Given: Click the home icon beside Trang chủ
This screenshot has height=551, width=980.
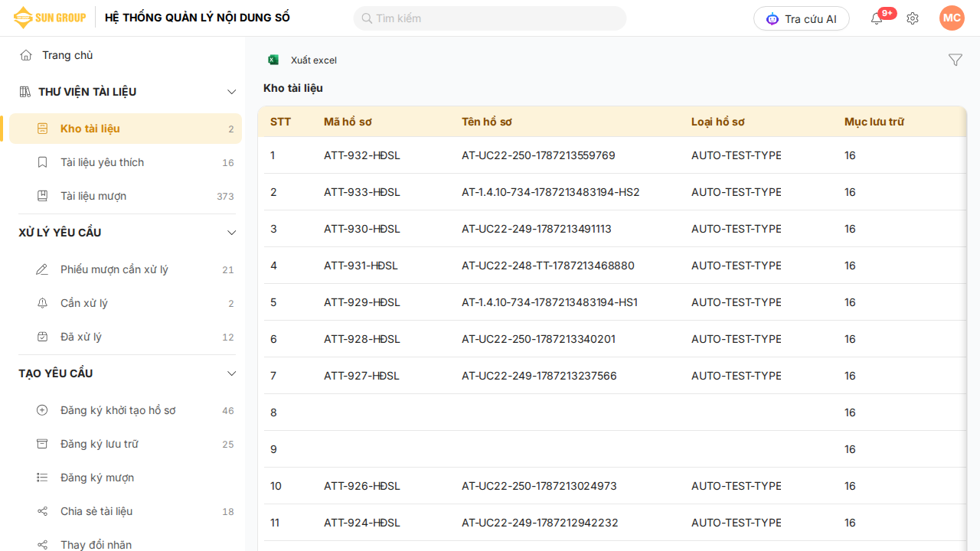Looking at the screenshot, I should [26, 55].
